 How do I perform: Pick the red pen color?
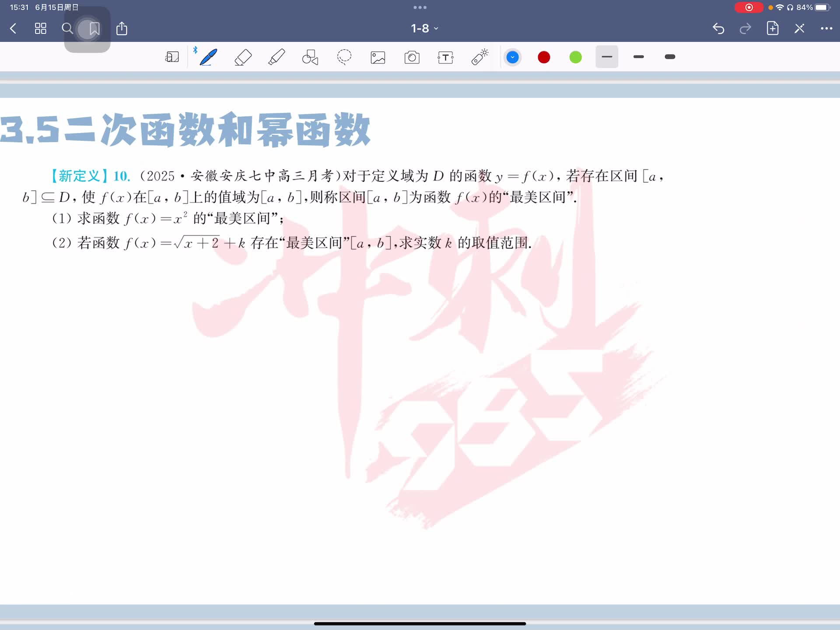(x=544, y=57)
